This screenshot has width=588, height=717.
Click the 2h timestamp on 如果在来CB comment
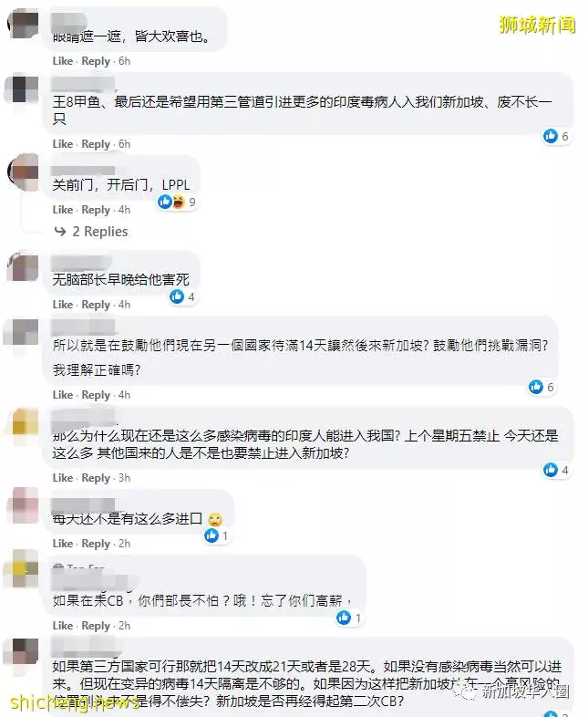(x=124, y=626)
